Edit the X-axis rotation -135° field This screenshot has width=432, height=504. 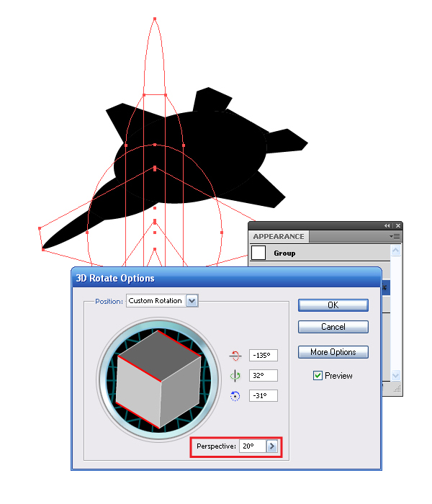[264, 355]
